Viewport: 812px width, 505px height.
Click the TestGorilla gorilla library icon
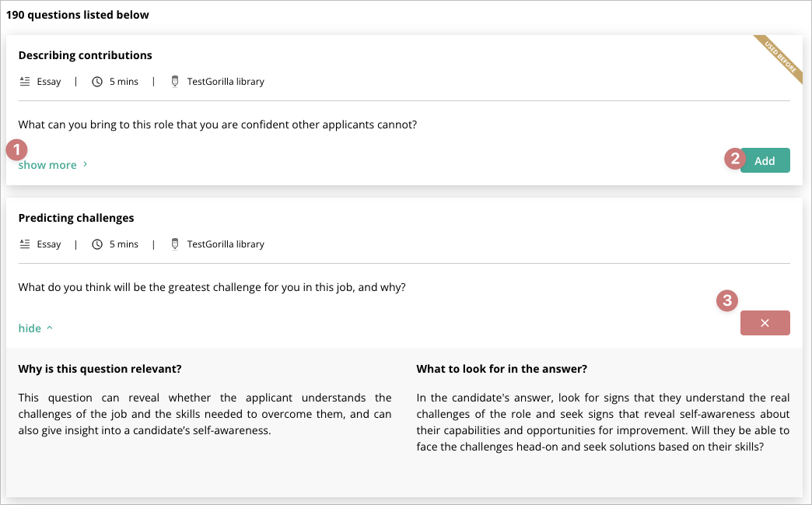[x=174, y=81]
